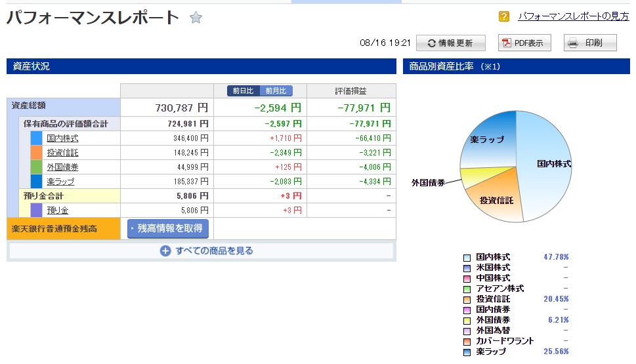636x364 pixels.
Task: Click the 評価損益 column header
Action: (x=351, y=91)
